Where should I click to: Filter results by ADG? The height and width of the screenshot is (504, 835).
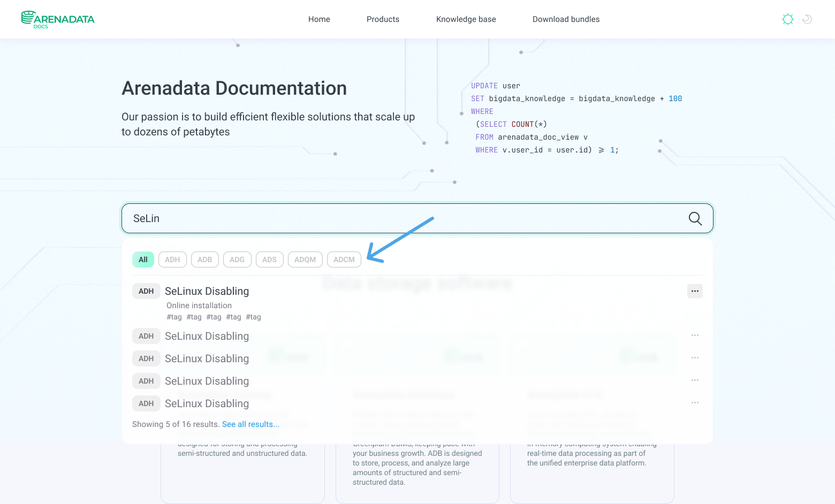pos(237,259)
